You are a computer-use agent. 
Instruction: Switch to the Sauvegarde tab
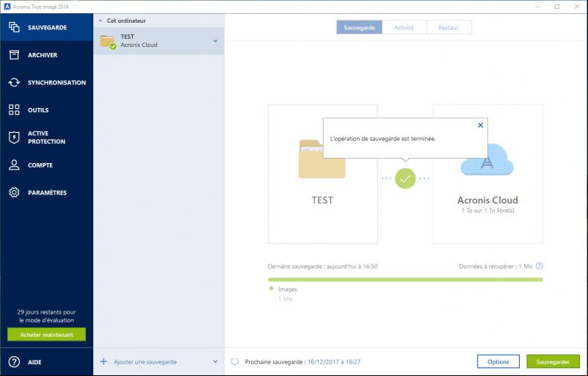tap(359, 27)
